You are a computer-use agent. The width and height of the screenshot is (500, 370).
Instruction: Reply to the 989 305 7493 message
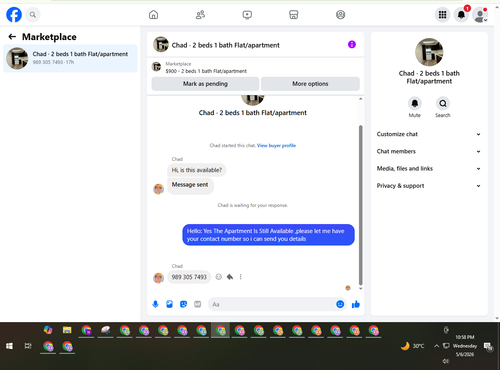(230, 277)
